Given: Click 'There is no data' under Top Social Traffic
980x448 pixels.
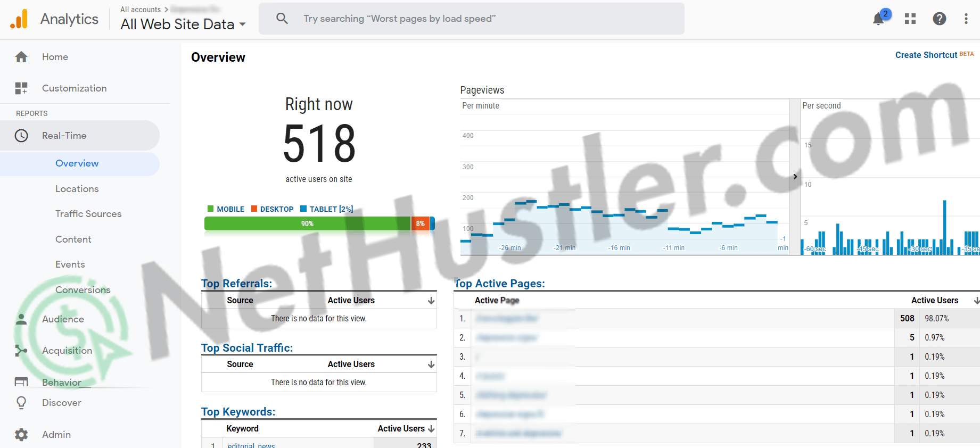Looking at the screenshot, I should 319,383.
